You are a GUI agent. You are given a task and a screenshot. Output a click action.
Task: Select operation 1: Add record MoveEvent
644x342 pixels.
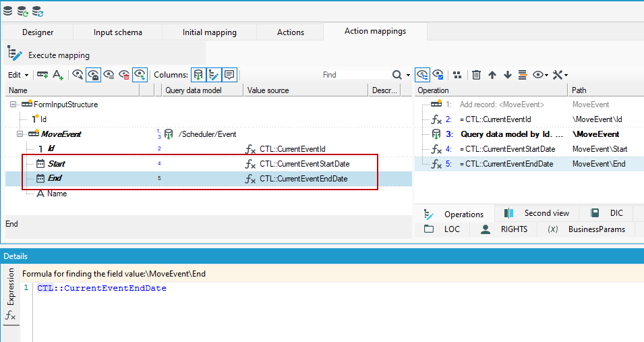(x=529, y=105)
